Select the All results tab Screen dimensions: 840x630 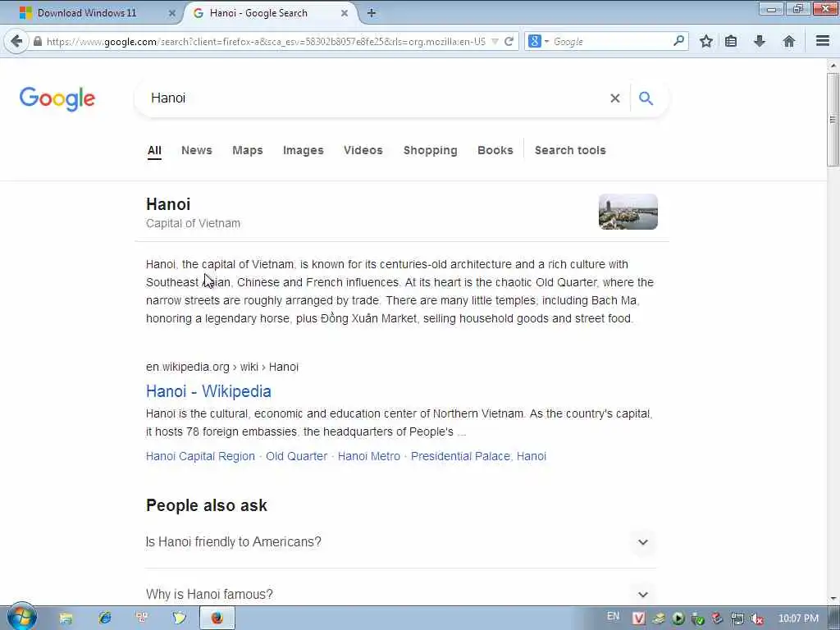click(x=154, y=151)
